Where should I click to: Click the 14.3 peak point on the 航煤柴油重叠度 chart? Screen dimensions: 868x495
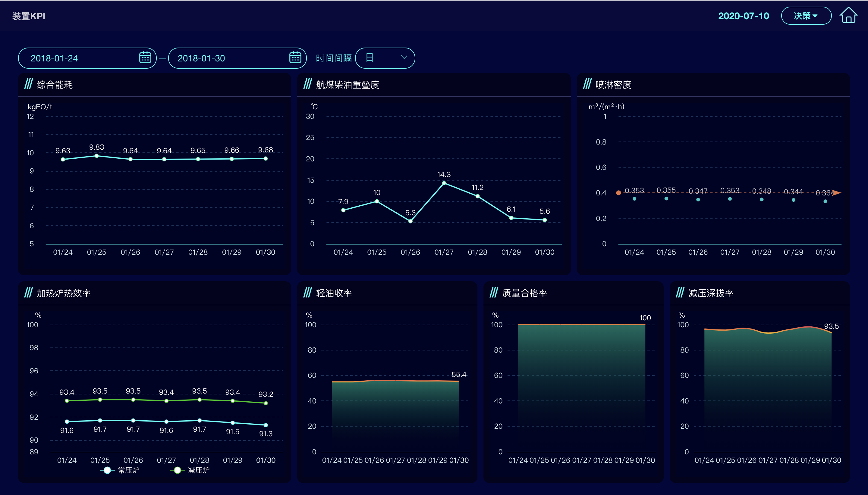[444, 183]
